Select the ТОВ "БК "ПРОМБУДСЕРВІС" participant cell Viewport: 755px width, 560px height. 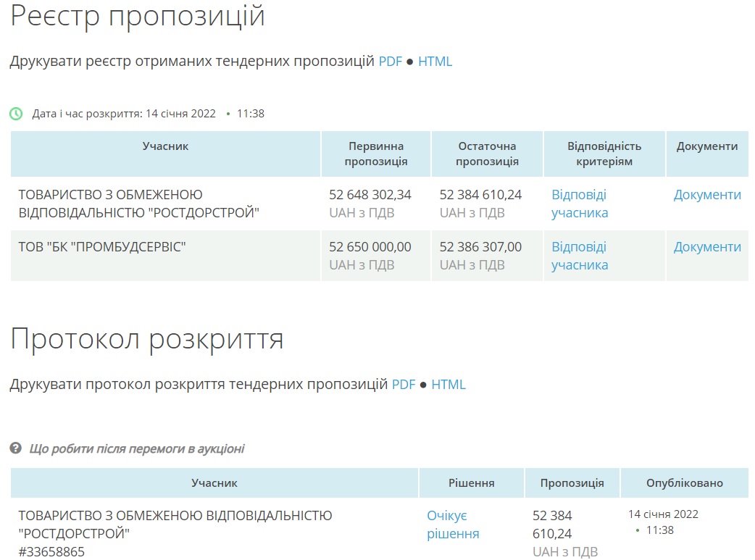(x=102, y=247)
